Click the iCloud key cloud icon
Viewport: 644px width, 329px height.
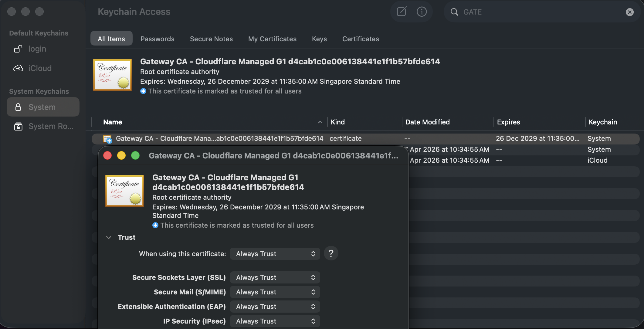(18, 68)
